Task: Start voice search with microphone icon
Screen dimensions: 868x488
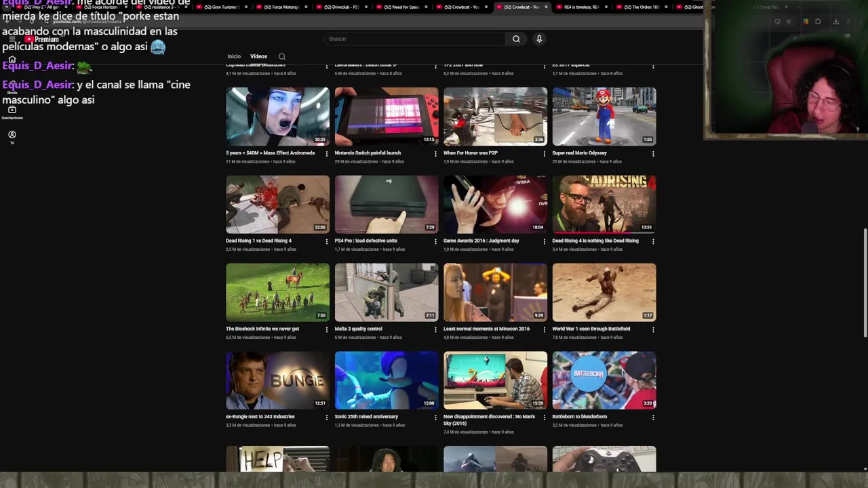Action: pyautogui.click(x=539, y=39)
